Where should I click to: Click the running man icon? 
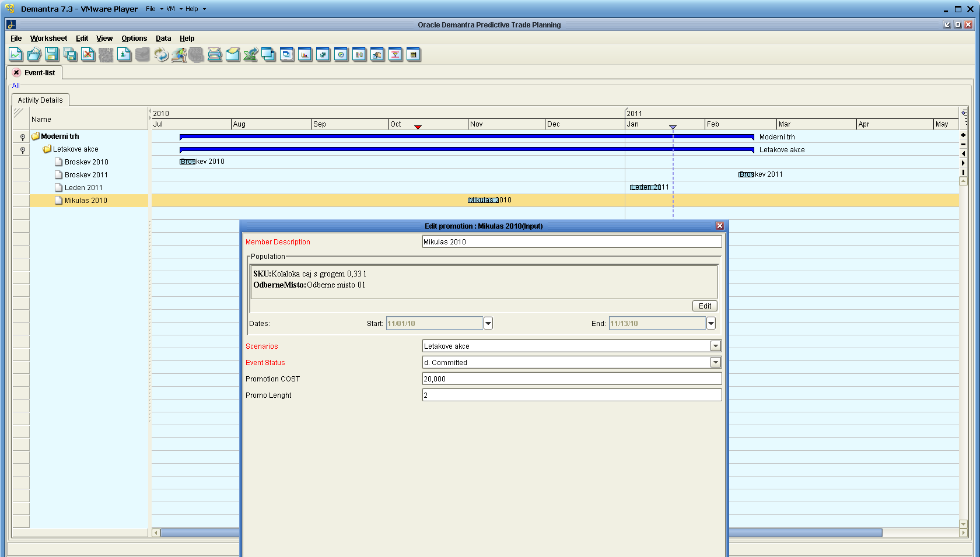(x=178, y=55)
